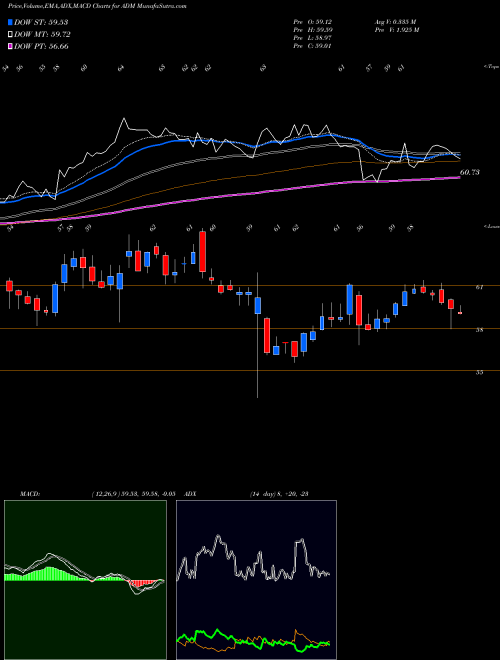Click the blue DOW ST legend swatch
This screenshot has width=500, height=660.
11,22
